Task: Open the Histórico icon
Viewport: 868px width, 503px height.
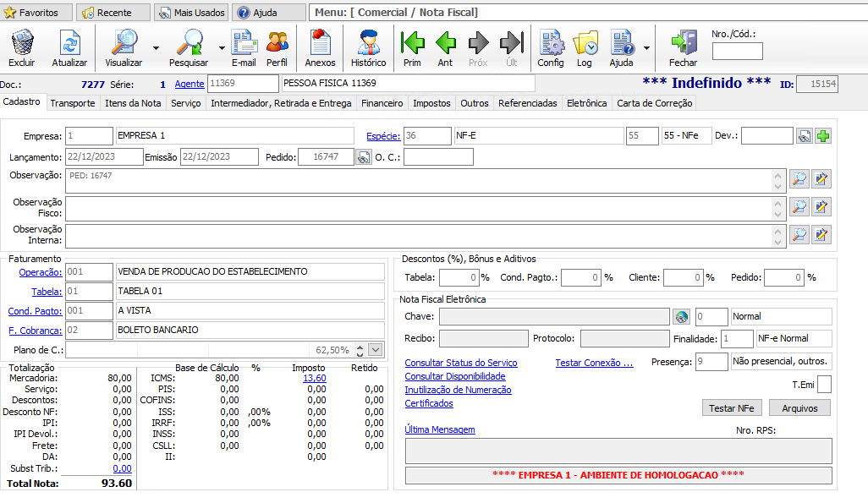Action: point(369,42)
